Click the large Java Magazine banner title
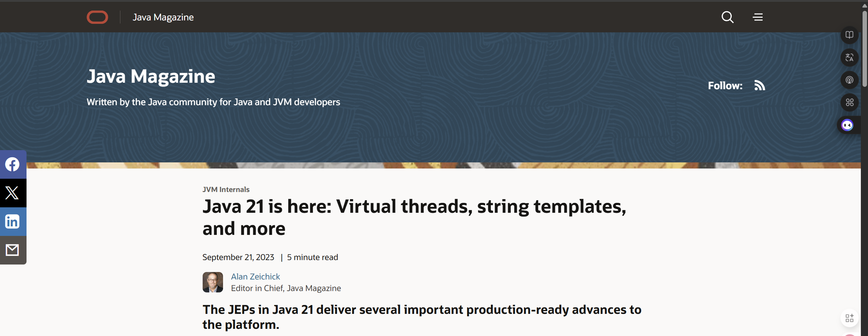 (x=151, y=76)
